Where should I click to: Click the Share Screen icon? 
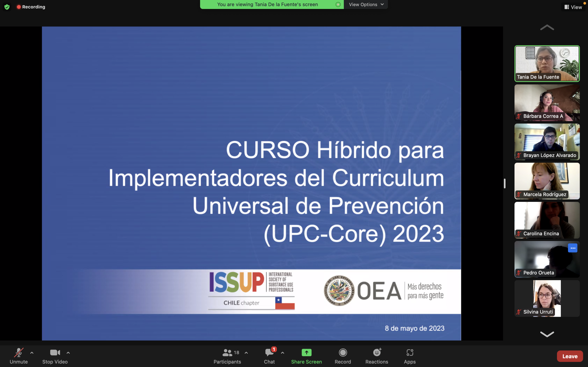click(306, 353)
